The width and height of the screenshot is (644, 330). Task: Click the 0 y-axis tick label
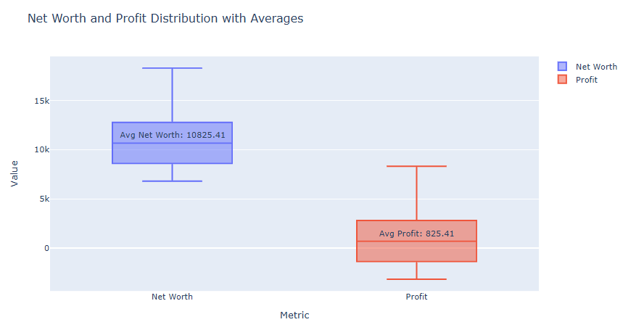[46, 248]
